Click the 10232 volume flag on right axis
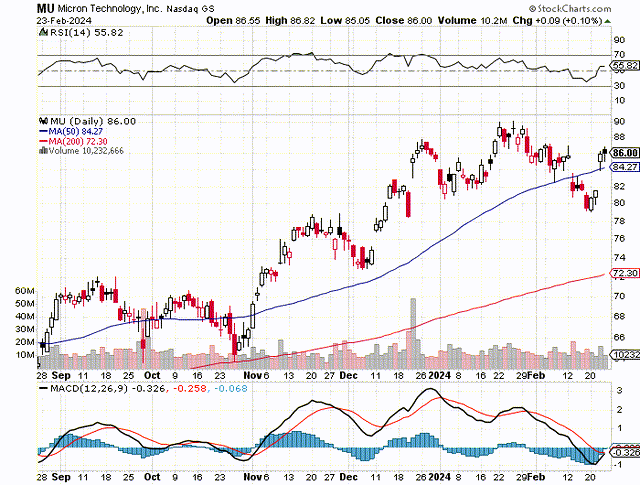Viewport: 640px width, 485px height. (x=625, y=355)
